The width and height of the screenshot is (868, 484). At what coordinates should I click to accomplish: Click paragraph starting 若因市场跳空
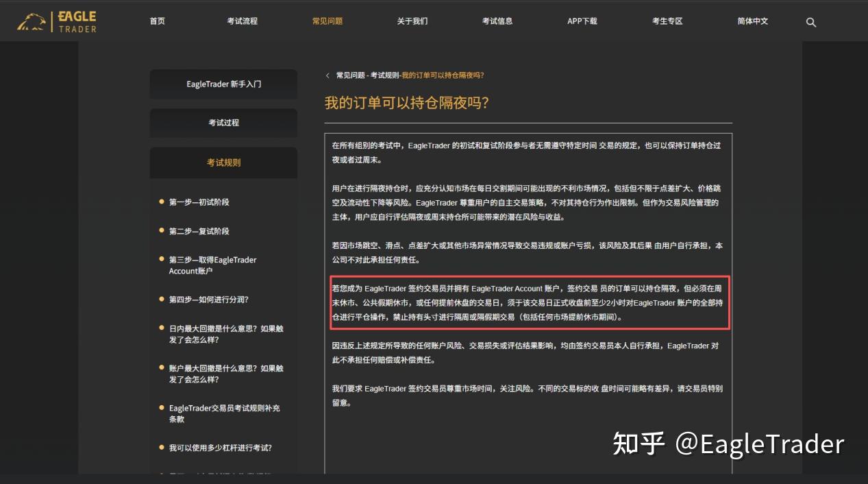[526, 253]
